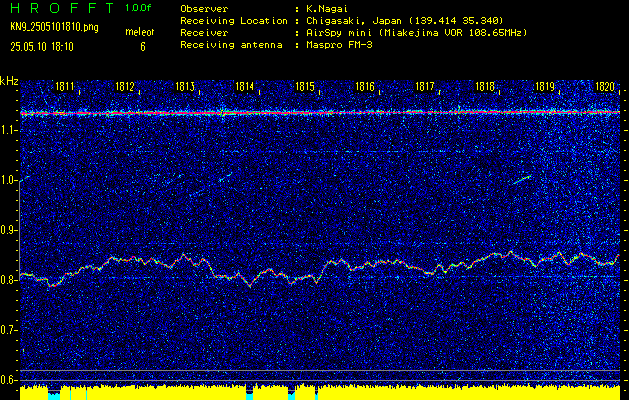Click the 0.7 frequency axis label
629x400 pixels.
9,330
